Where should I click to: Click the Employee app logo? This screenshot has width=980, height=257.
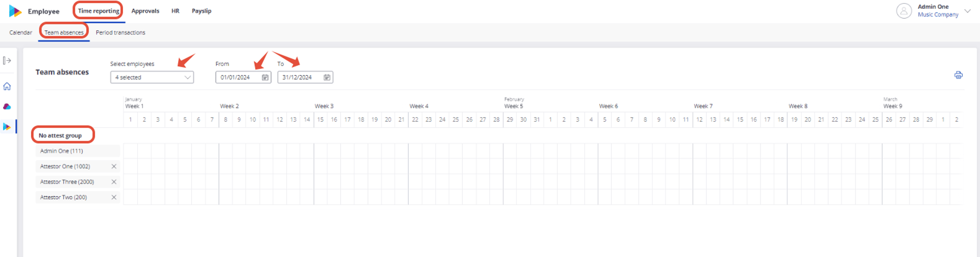click(x=15, y=11)
